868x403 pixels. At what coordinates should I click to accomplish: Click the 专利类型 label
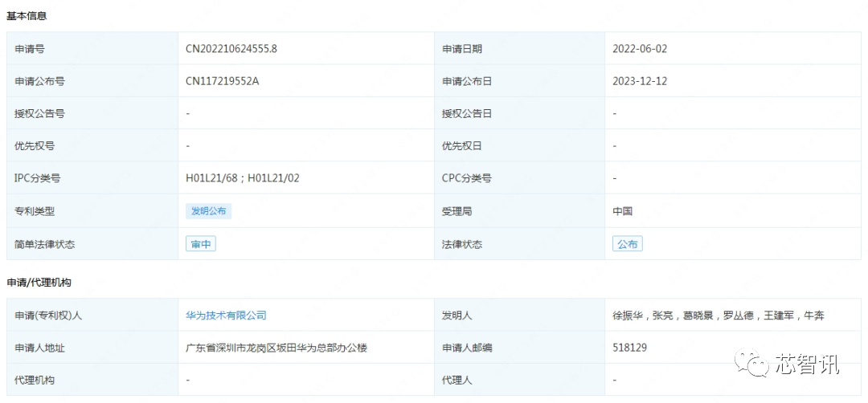pyautogui.click(x=35, y=210)
